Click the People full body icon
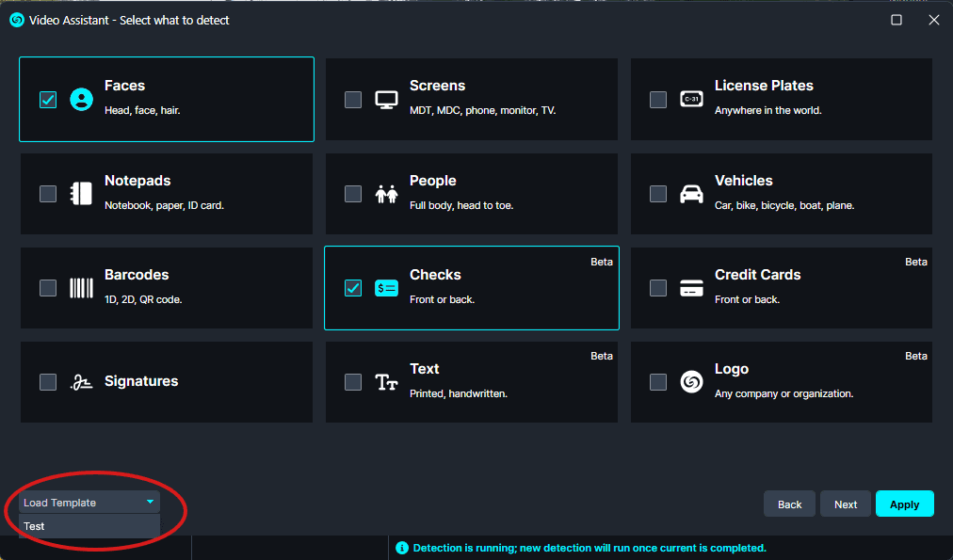Screen dimensions: 953x560 (x=386, y=193)
